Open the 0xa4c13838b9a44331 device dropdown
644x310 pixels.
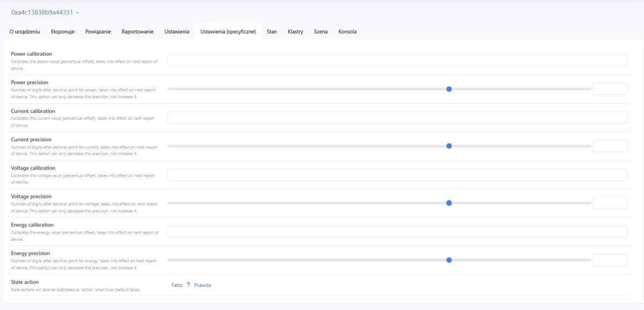click(x=45, y=12)
